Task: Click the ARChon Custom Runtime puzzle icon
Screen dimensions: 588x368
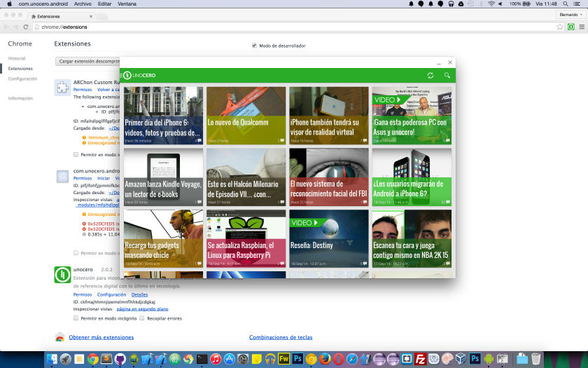Action: click(x=62, y=88)
